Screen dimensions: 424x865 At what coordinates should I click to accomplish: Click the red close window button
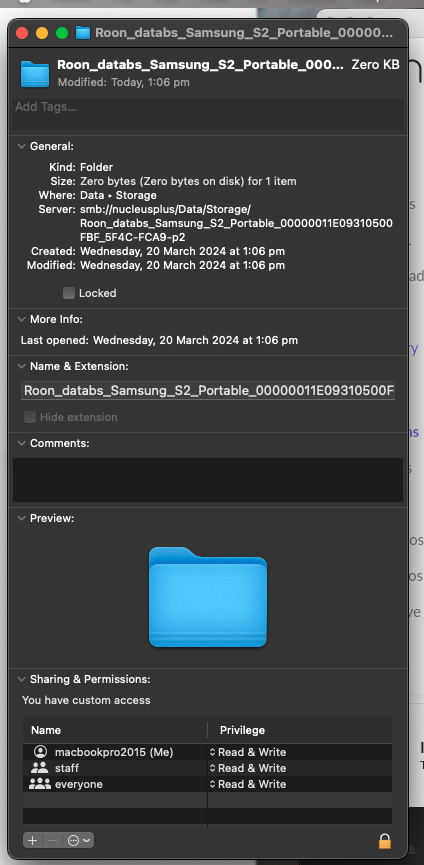pos(22,33)
